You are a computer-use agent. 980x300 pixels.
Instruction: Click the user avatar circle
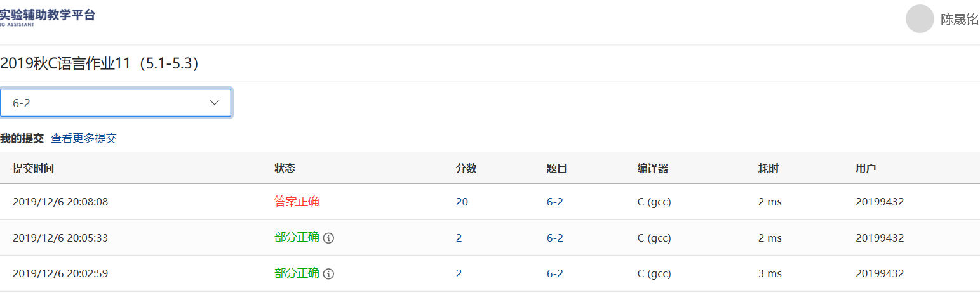tap(920, 19)
